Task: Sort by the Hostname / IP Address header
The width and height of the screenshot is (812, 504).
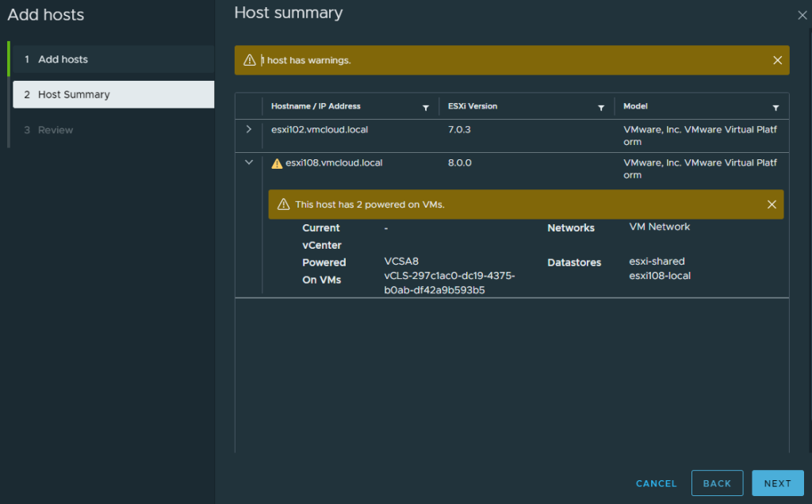Action: (x=316, y=106)
